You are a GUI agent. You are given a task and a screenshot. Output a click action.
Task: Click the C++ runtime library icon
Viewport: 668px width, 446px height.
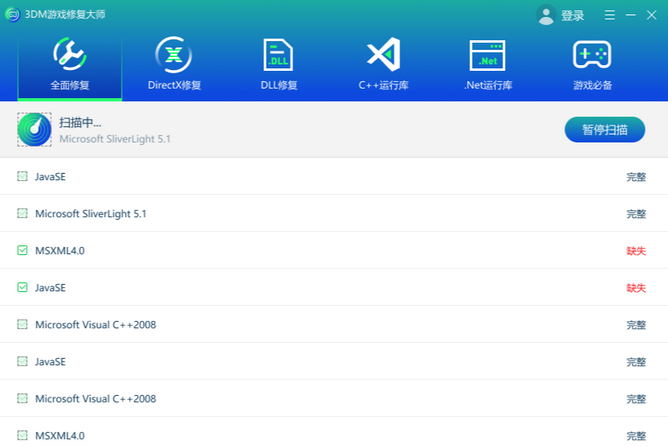coord(382,54)
